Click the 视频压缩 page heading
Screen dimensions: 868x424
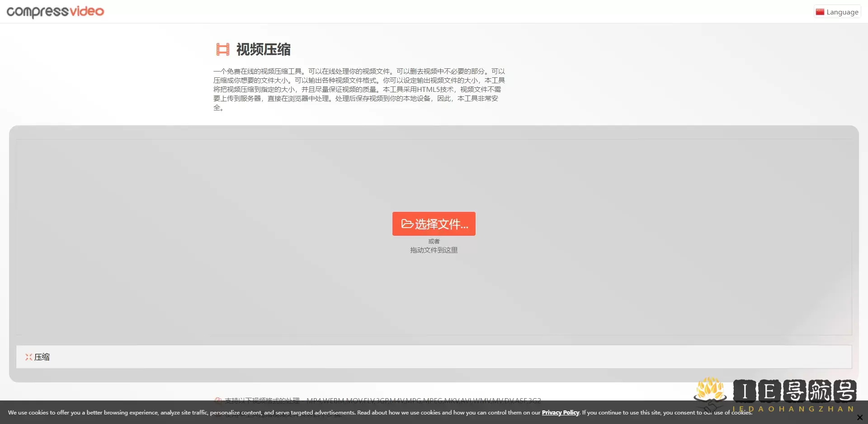[x=263, y=49]
